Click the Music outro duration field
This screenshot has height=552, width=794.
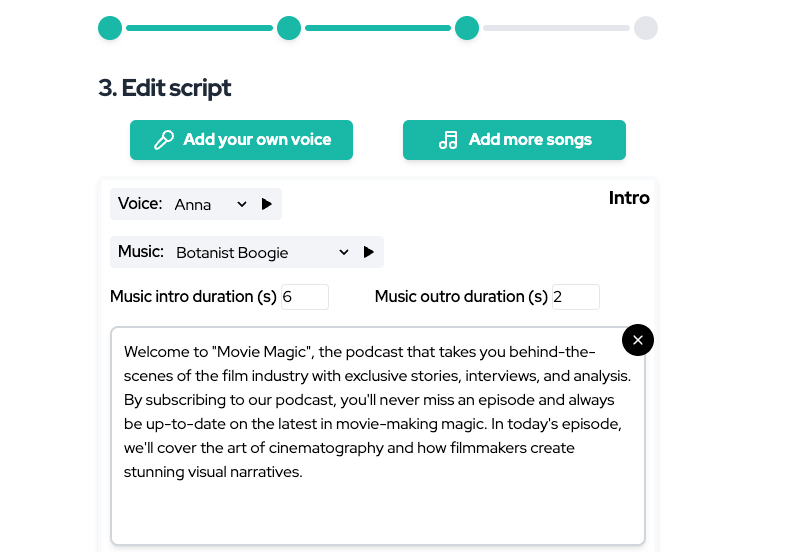575,297
